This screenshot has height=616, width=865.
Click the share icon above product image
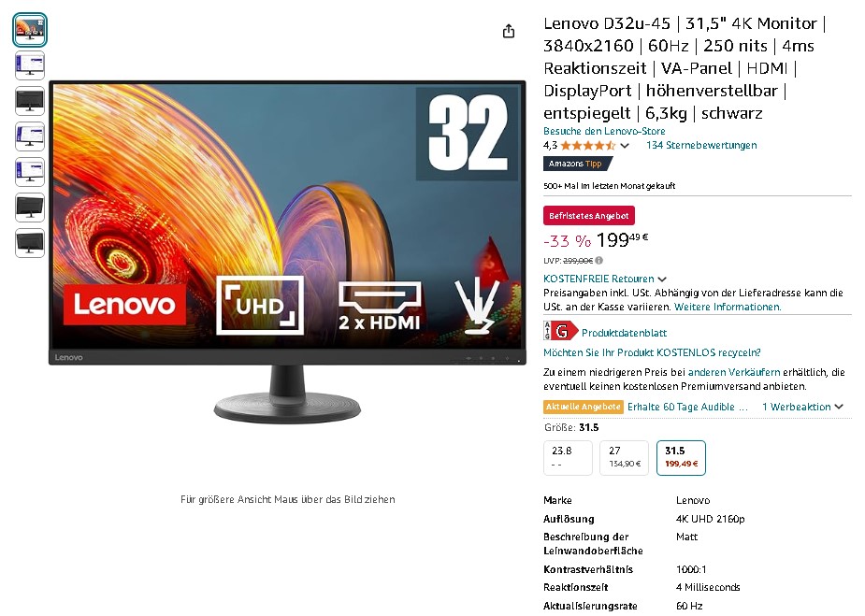[x=509, y=32]
